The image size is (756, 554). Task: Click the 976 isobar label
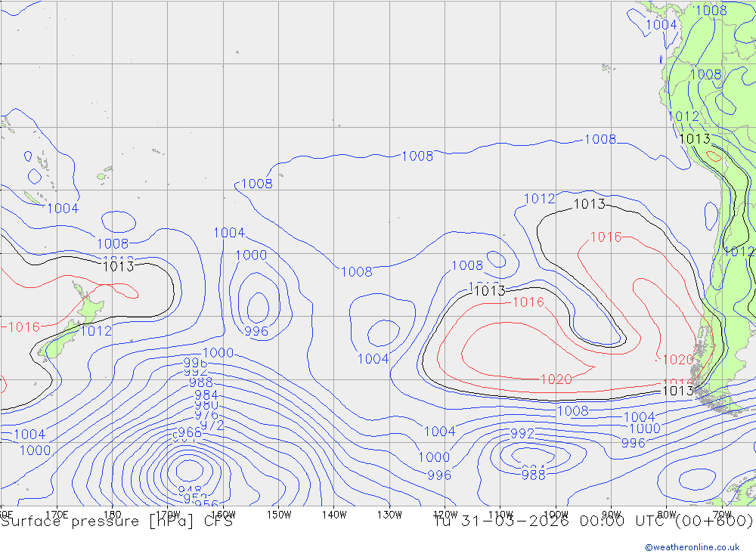(206, 415)
